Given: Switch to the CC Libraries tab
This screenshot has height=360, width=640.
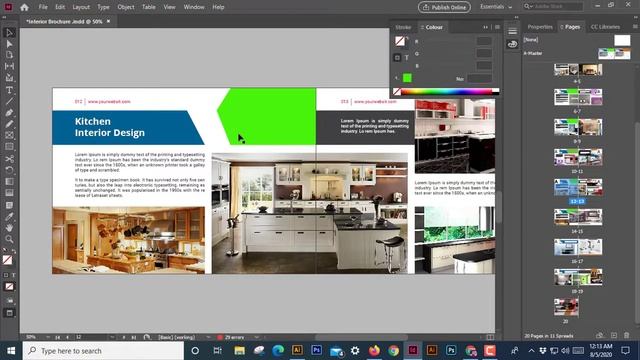Looking at the screenshot, I should click(605, 27).
